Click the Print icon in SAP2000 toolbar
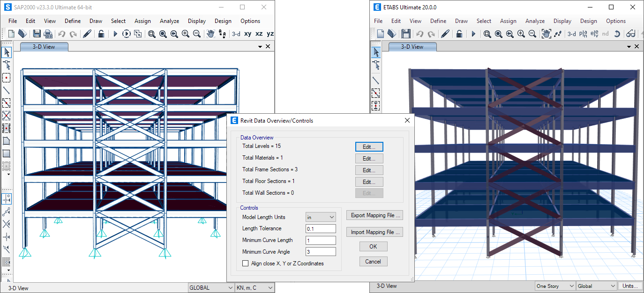 (49, 34)
